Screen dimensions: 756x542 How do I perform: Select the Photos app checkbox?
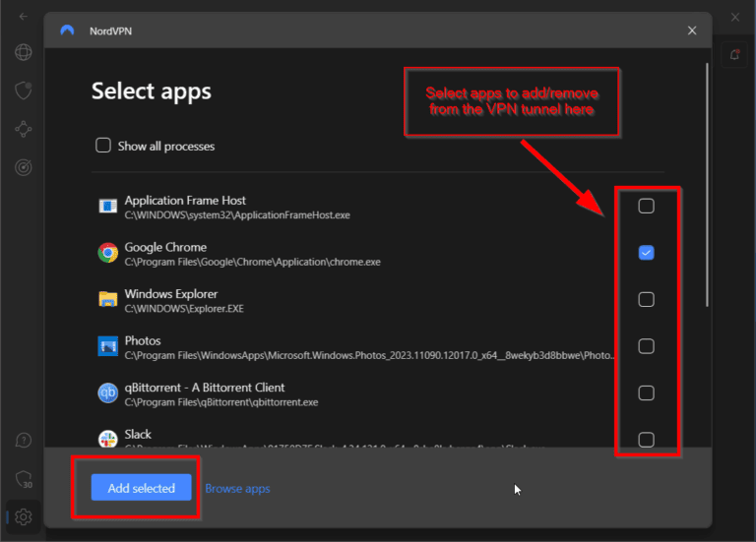[646, 346]
